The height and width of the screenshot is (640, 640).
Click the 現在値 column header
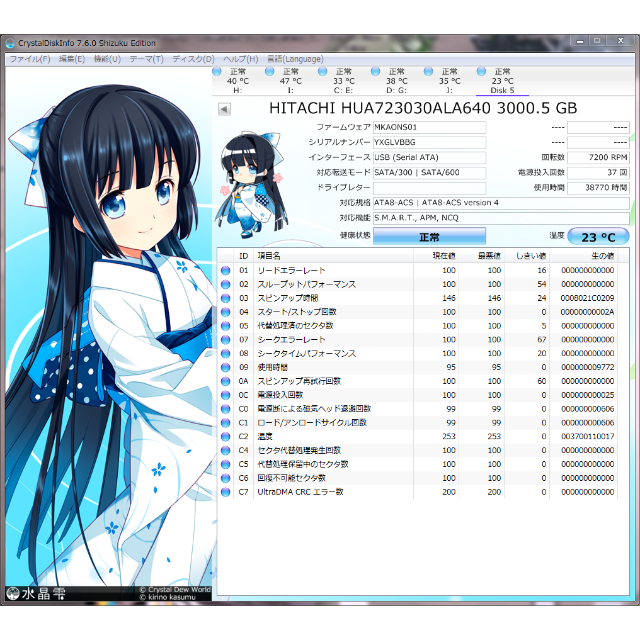tap(436, 256)
